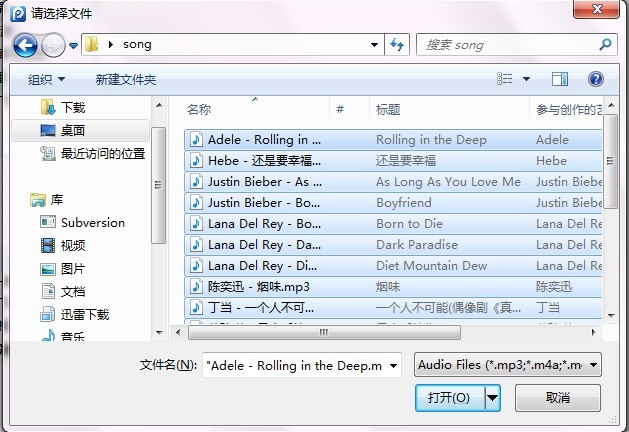Click the 桌面 monitor icon
Image resolution: width=629 pixels, height=432 pixels.
48,130
